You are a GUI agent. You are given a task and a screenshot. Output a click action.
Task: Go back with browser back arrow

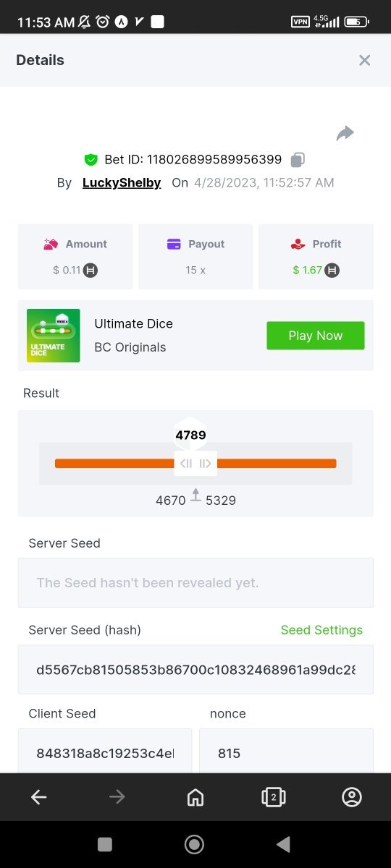(39, 797)
